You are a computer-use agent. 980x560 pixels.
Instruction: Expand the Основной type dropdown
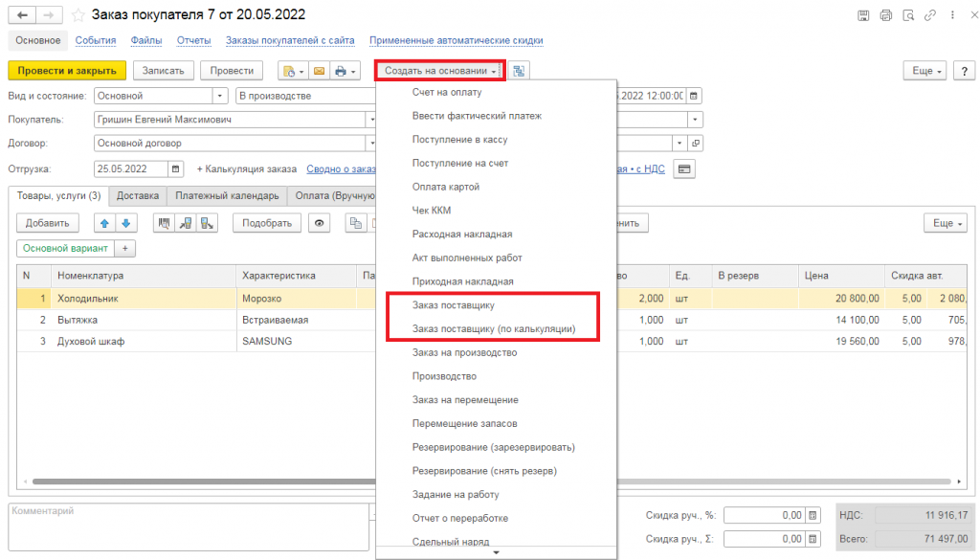coord(219,96)
